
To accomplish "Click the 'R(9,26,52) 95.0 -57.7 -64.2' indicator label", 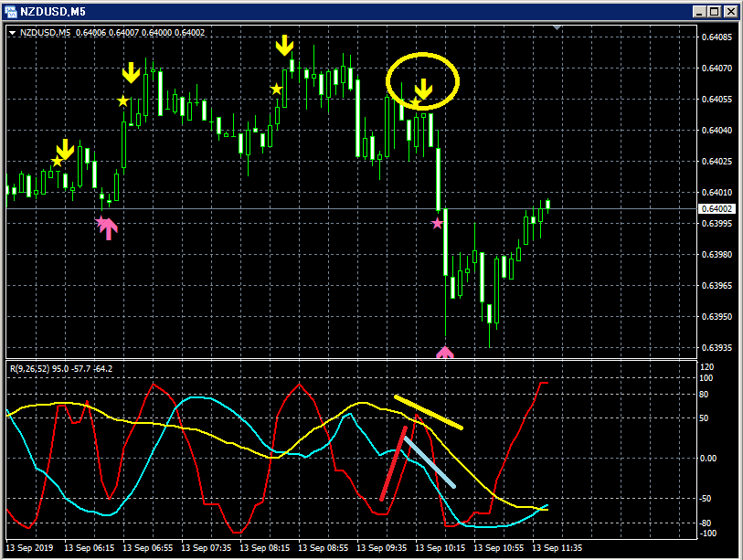I will tap(61, 368).
